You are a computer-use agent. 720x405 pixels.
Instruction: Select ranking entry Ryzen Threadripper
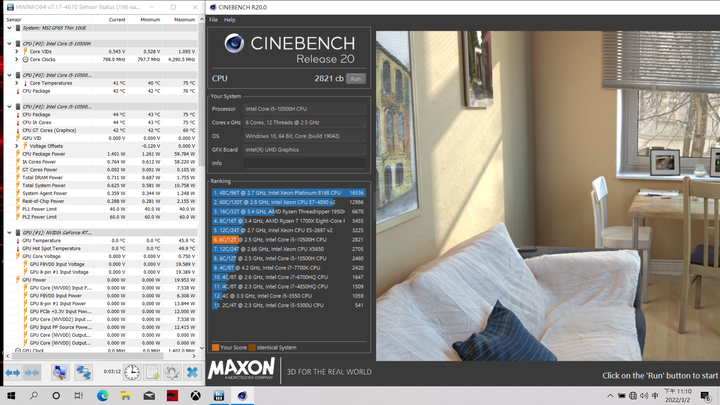[289, 212]
